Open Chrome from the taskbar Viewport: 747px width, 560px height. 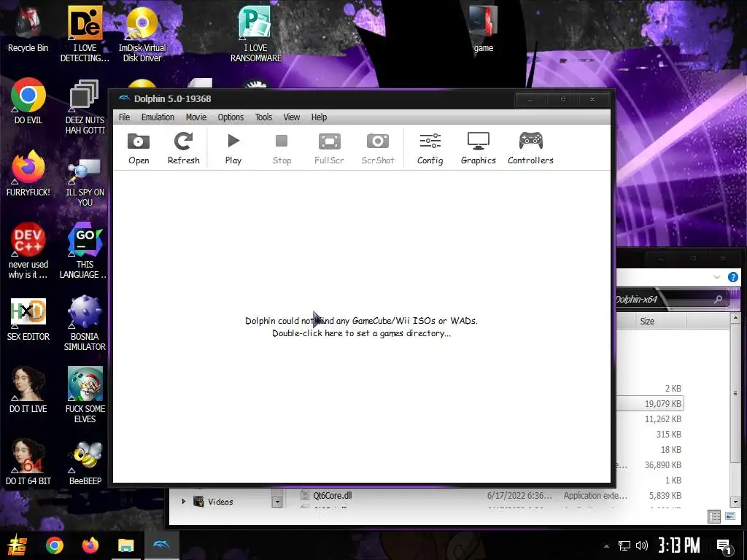pyautogui.click(x=54, y=545)
